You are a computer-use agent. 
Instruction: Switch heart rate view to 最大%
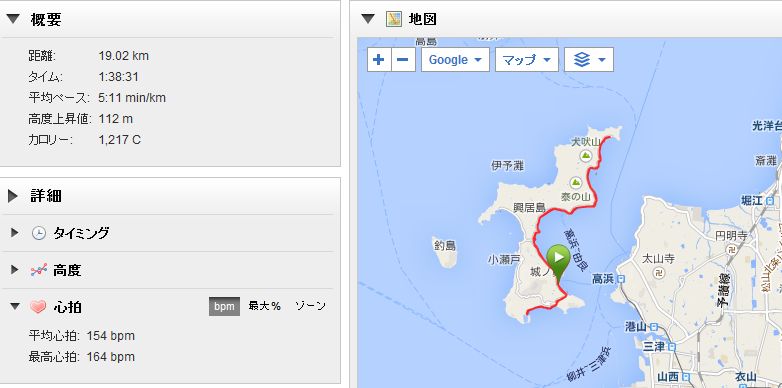[264, 306]
